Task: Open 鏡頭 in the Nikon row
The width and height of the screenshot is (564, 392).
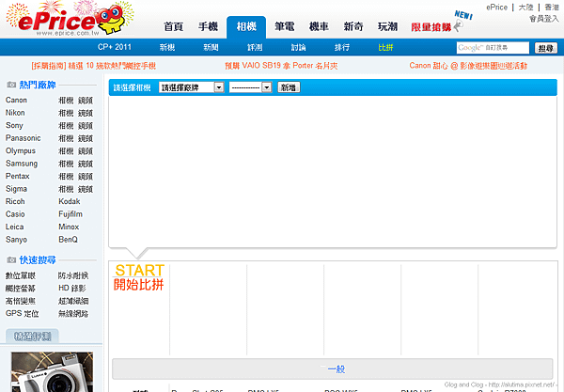Action: [86, 113]
